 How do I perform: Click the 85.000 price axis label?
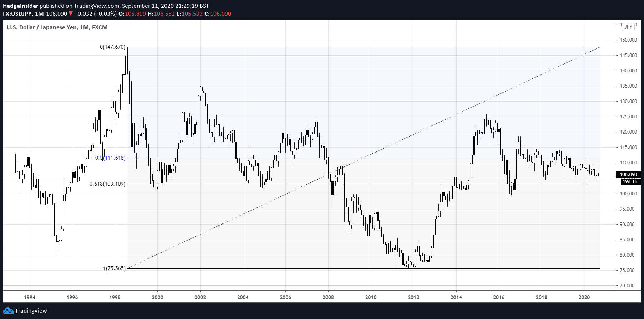[627, 240]
